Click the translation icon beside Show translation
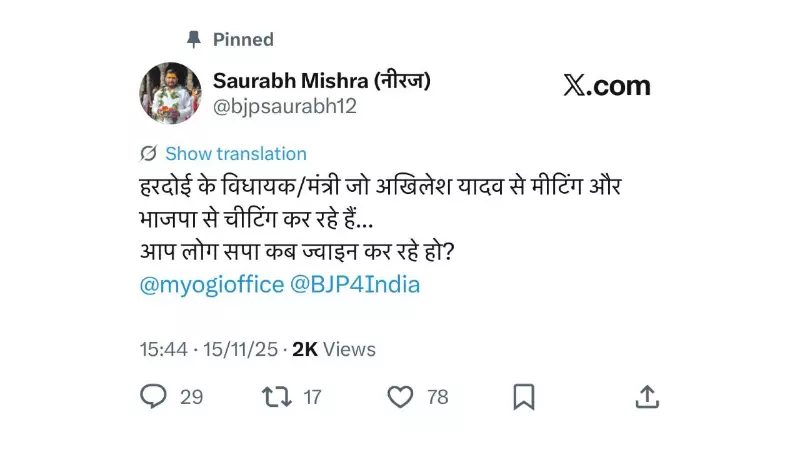Image resolution: width=800 pixels, height=450 pixels. click(149, 153)
